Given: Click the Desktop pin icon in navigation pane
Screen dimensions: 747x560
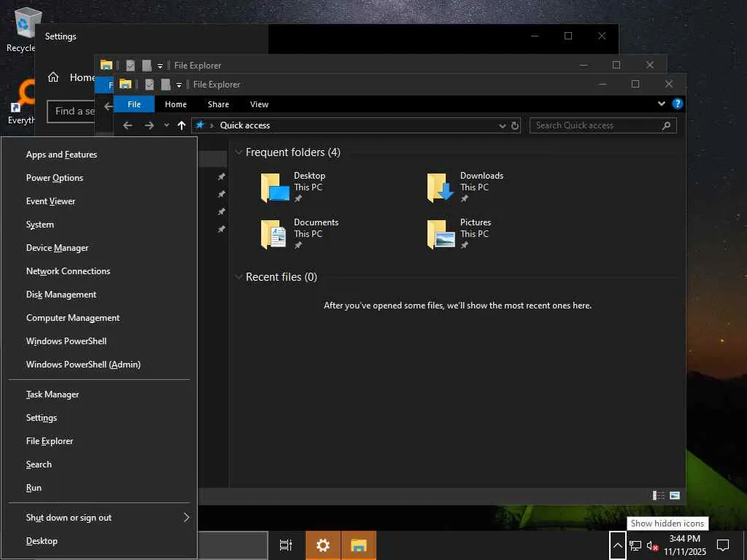Looking at the screenshot, I should (x=221, y=176).
